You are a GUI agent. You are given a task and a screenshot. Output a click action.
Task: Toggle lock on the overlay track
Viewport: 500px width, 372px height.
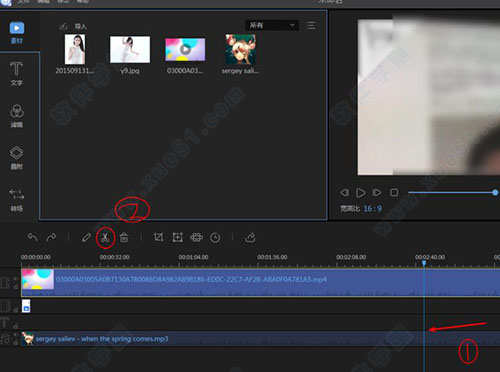pos(15,310)
